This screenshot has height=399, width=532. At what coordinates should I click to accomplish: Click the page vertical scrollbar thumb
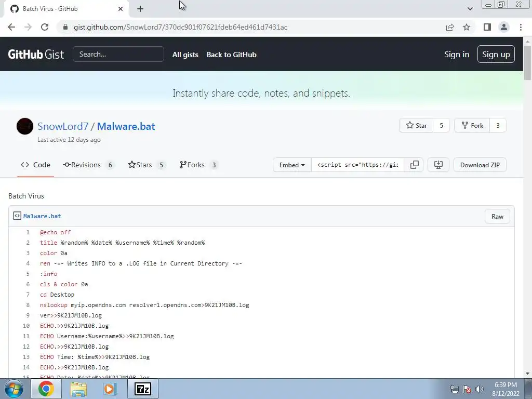coord(527,63)
